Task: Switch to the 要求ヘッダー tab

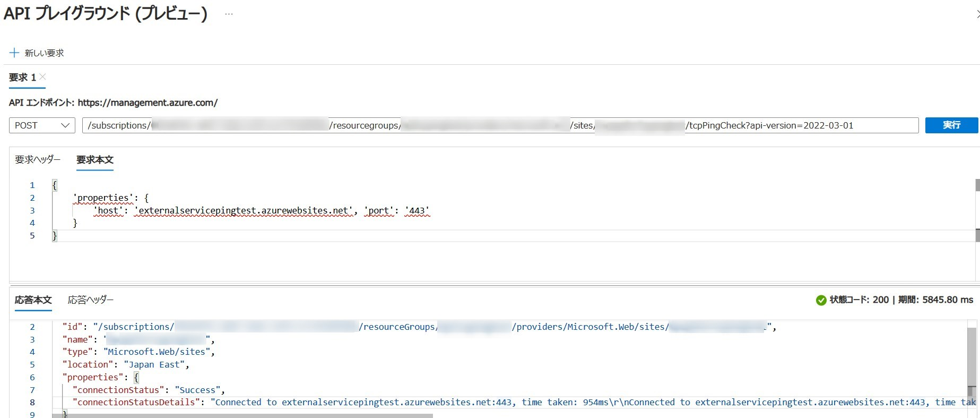Action: 38,159
